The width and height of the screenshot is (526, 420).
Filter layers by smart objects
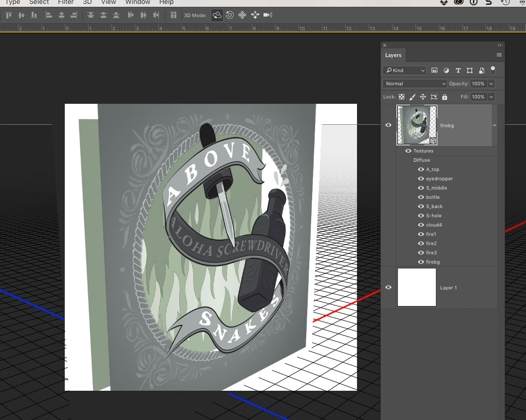pos(481,71)
